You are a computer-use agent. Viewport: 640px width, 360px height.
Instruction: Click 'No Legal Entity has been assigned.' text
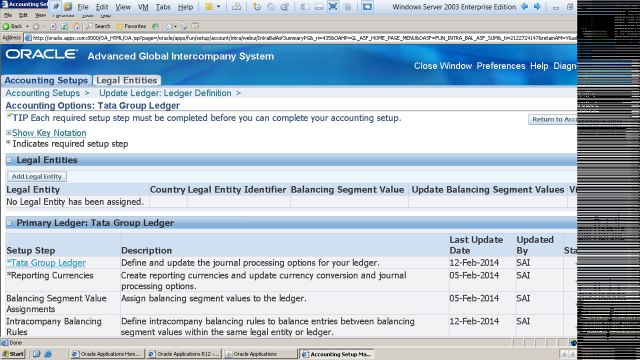tap(75, 202)
